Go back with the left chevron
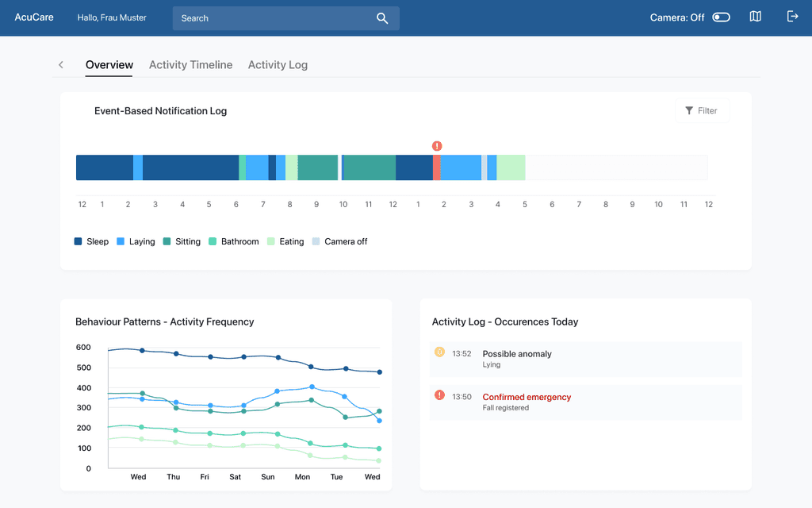The height and width of the screenshot is (508, 812). [61, 65]
